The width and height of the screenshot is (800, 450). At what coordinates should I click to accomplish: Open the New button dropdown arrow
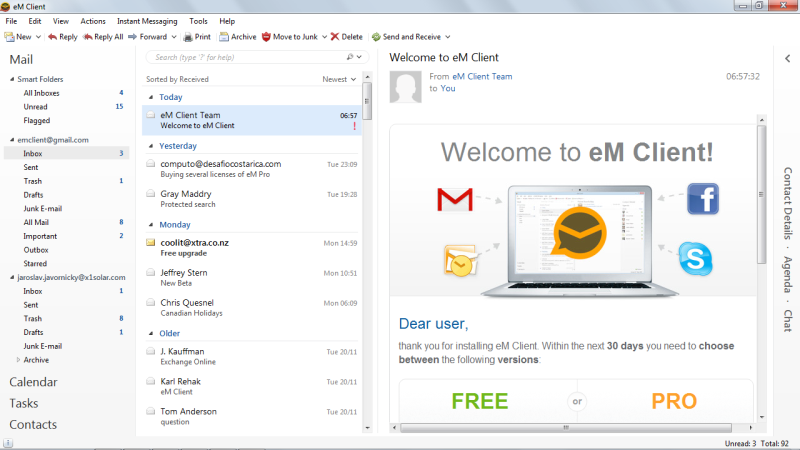coord(38,37)
